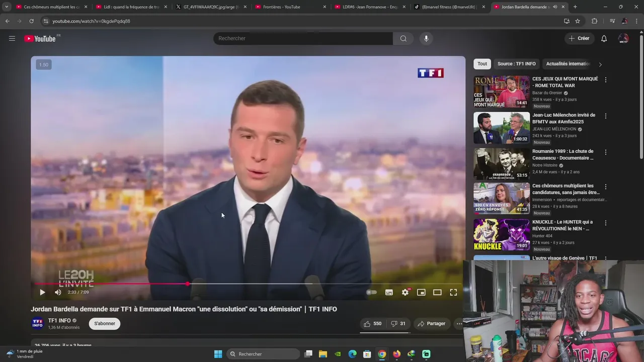Switch to the LDR#6 Jean Pormanove tab
The width and height of the screenshot is (644, 362).
point(369,7)
